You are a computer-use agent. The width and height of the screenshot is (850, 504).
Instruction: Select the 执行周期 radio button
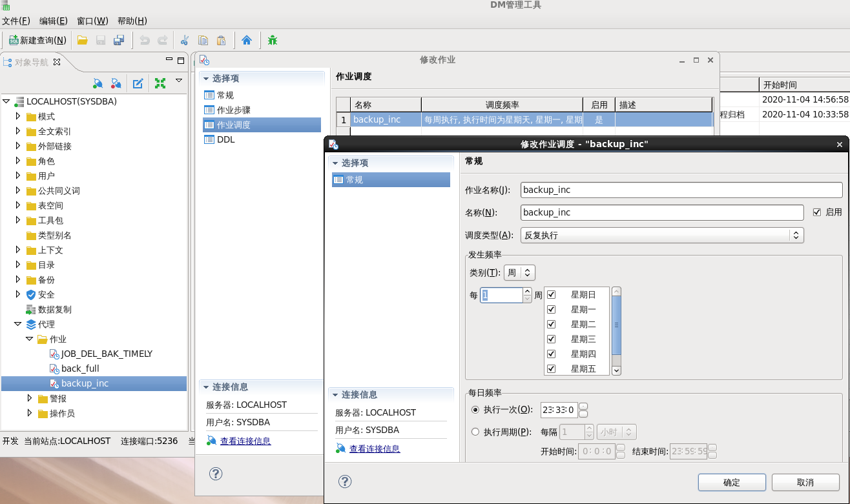[475, 431]
